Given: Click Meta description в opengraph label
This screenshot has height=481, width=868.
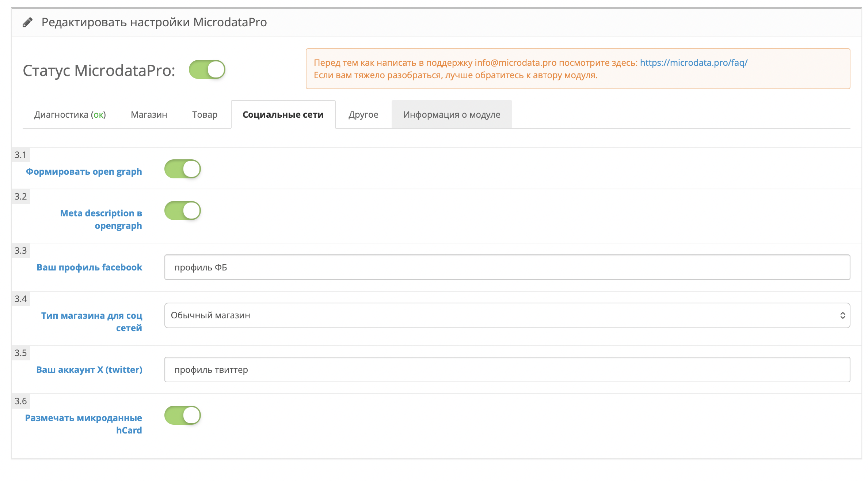Looking at the screenshot, I should pos(101,219).
